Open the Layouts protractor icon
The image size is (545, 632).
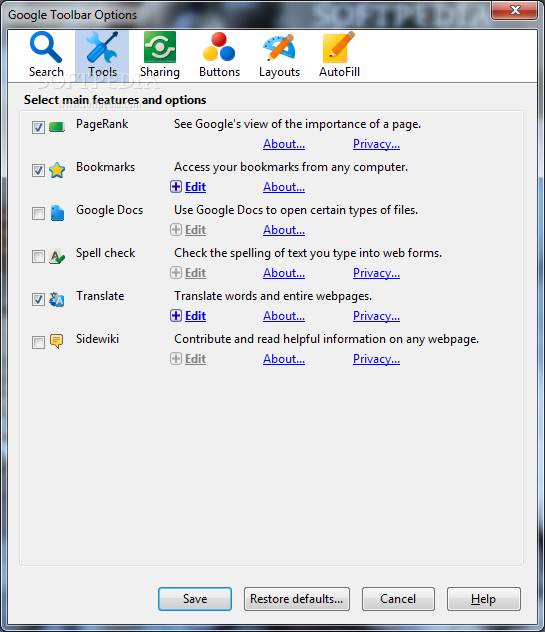click(279, 47)
